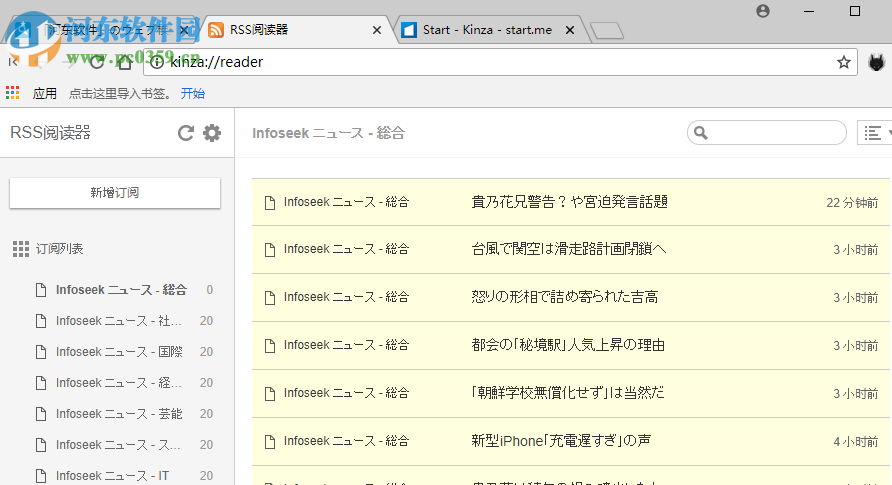892x485 pixels.
Task: Open Infoseek ニュース - 経... subscription
Action: tap(119, 383)
